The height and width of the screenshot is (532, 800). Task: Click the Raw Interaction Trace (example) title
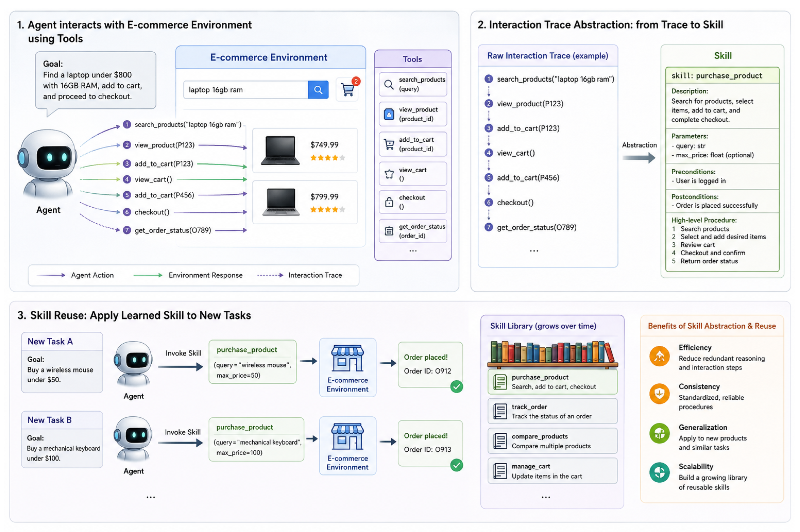(x=548, y=56)
